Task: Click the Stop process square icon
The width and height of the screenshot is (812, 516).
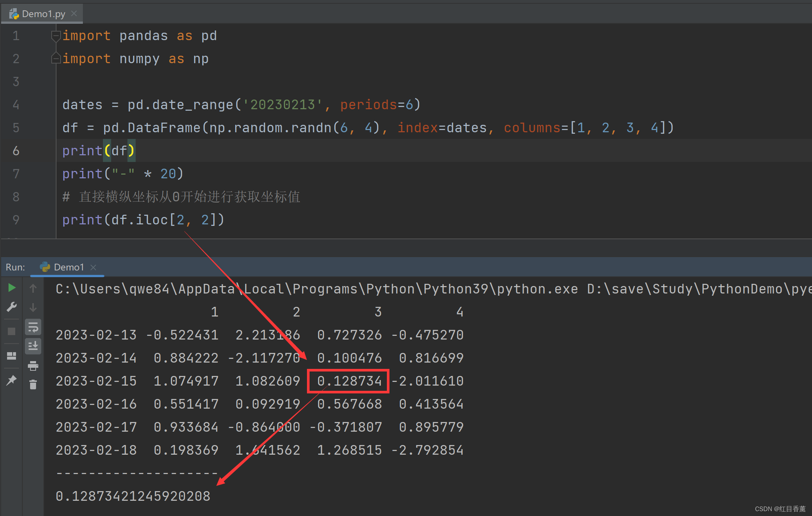Action: pos(12,331)
